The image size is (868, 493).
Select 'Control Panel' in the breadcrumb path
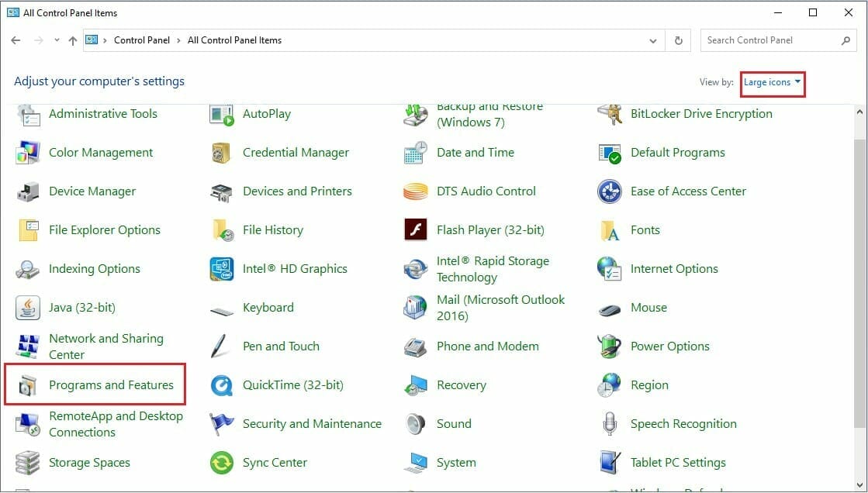144,40
